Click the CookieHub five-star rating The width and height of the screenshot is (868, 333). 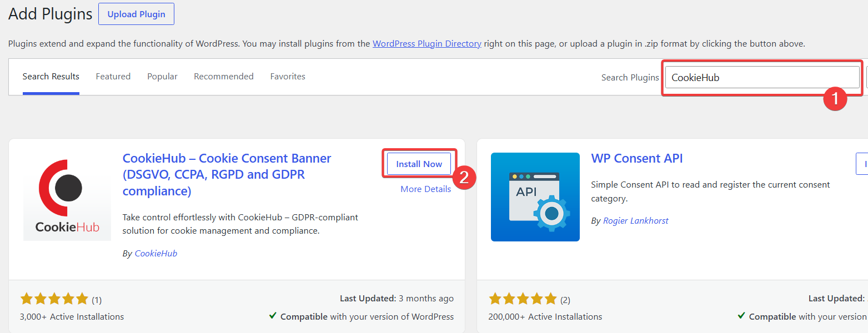point(54,299)
